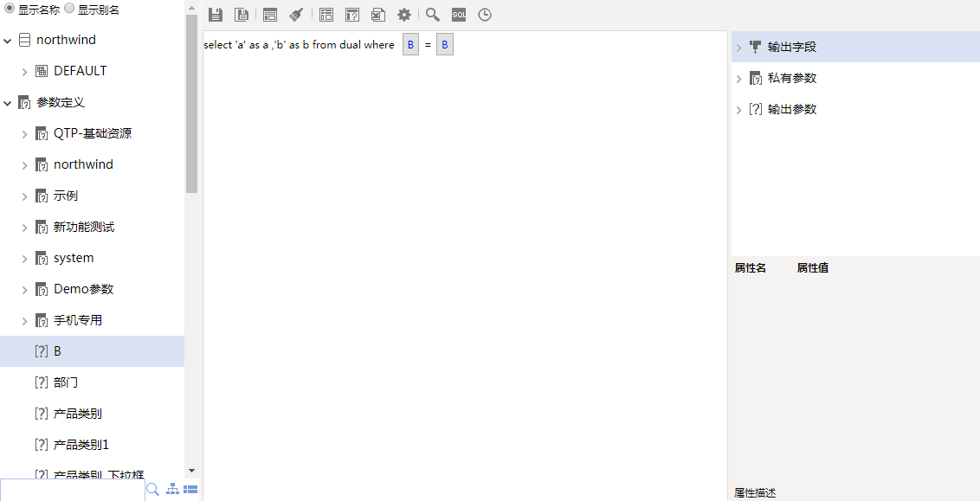Expand northwind parameter folder
This screenshot has height=501, width=980.
tap(25, 165)
